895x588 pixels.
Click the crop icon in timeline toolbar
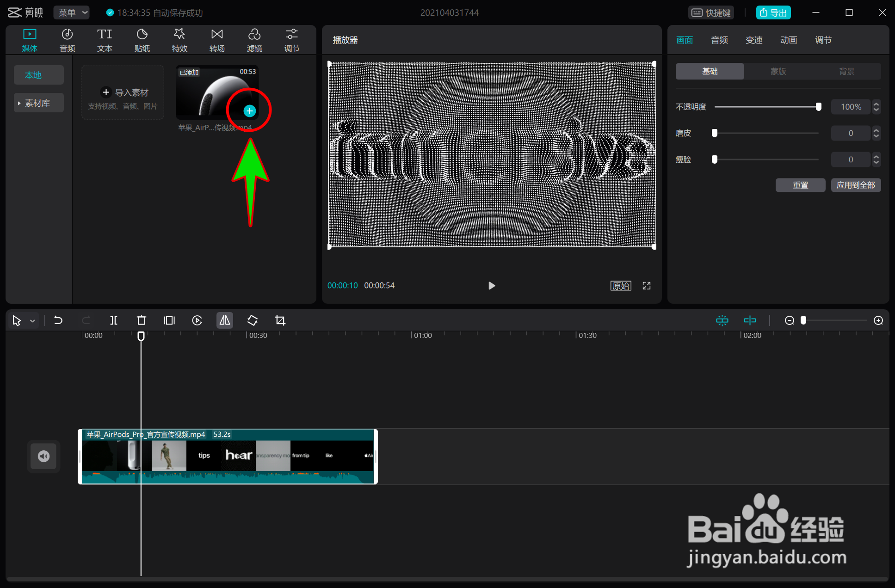pyautogui.click(x=280, y=320)
